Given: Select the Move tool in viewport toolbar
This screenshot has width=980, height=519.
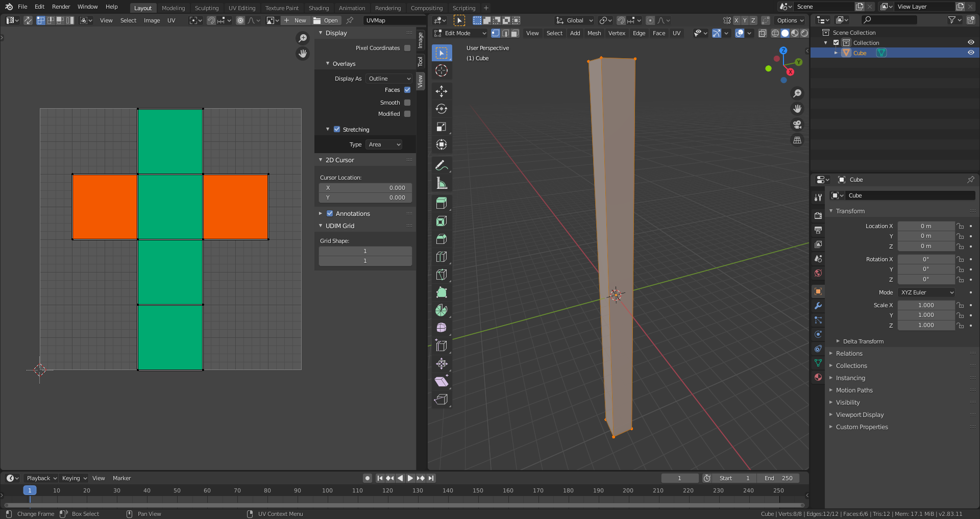Looking at the screenshot, I should pos(442,91).
